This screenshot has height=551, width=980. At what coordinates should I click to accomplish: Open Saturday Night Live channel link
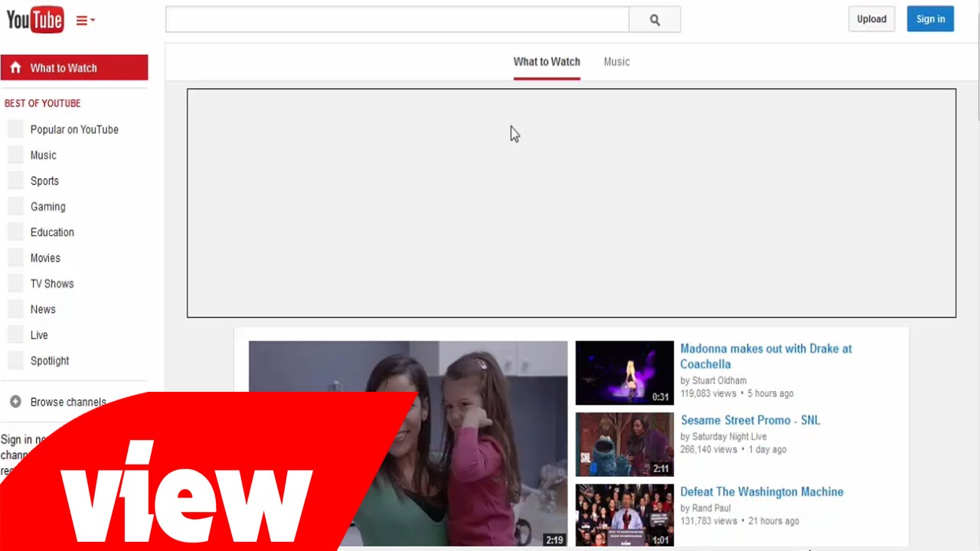[730, 437]
